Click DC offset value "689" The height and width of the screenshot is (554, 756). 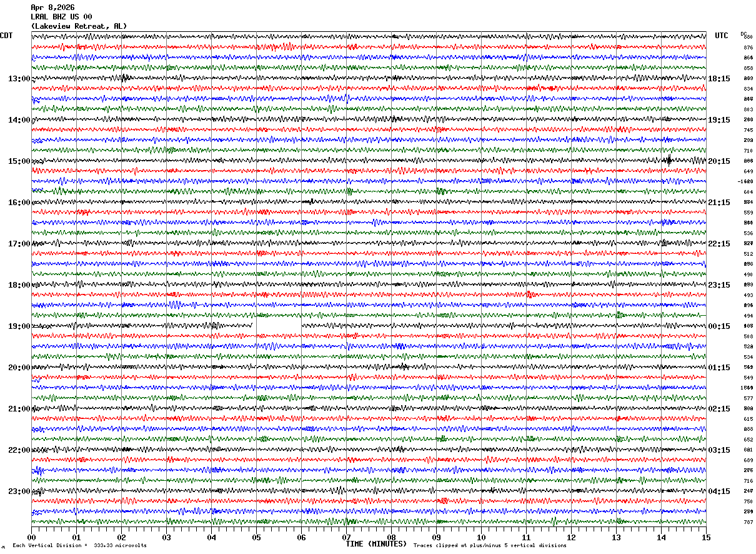[x=748, y=460]
